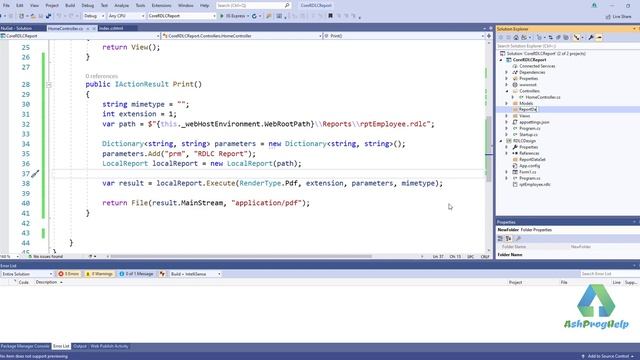Select rptEmployee.rdlc in Solution Explorer
This screenshot has width=640, height=360.
click(x=535, y=184)
